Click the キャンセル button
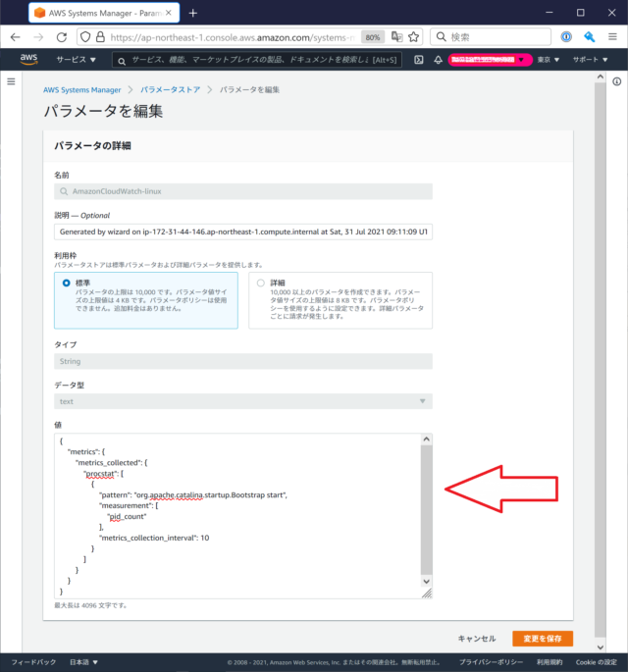 click(x=477, y=639)
